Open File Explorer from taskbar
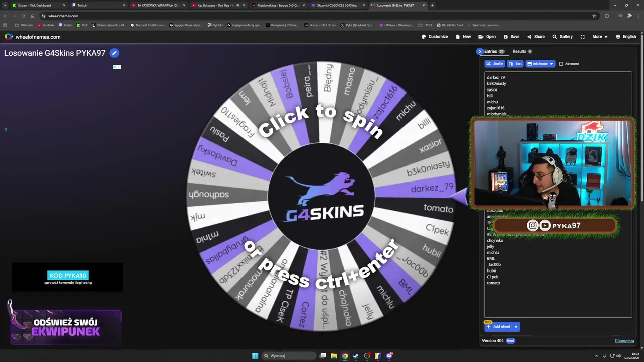644x362 pixels. pyautogui.click(x=334, y=356)
